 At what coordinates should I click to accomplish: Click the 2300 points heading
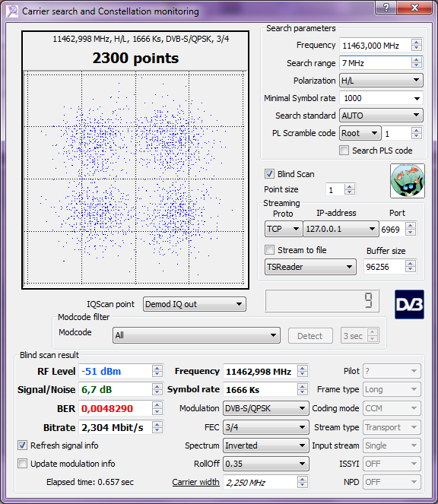[135, 59]
